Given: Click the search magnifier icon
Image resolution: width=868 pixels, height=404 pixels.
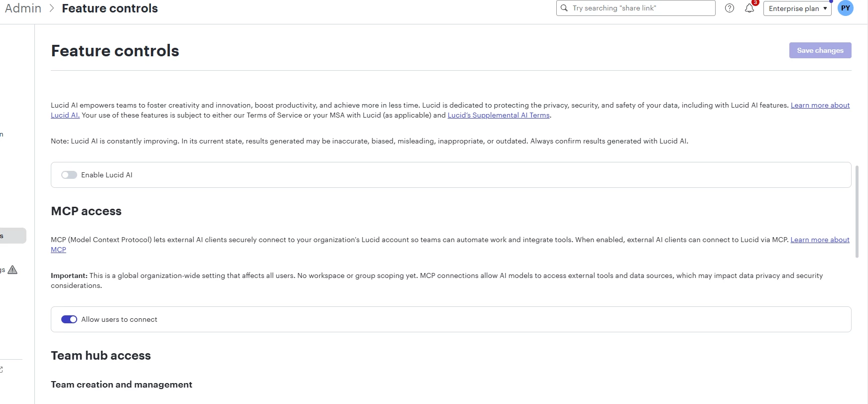Looking at the screenshot, I should (564, 8).
